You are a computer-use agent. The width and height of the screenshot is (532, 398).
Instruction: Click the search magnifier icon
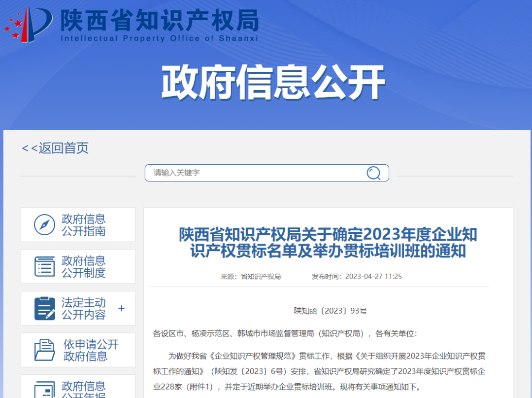[x=374, y=173]
